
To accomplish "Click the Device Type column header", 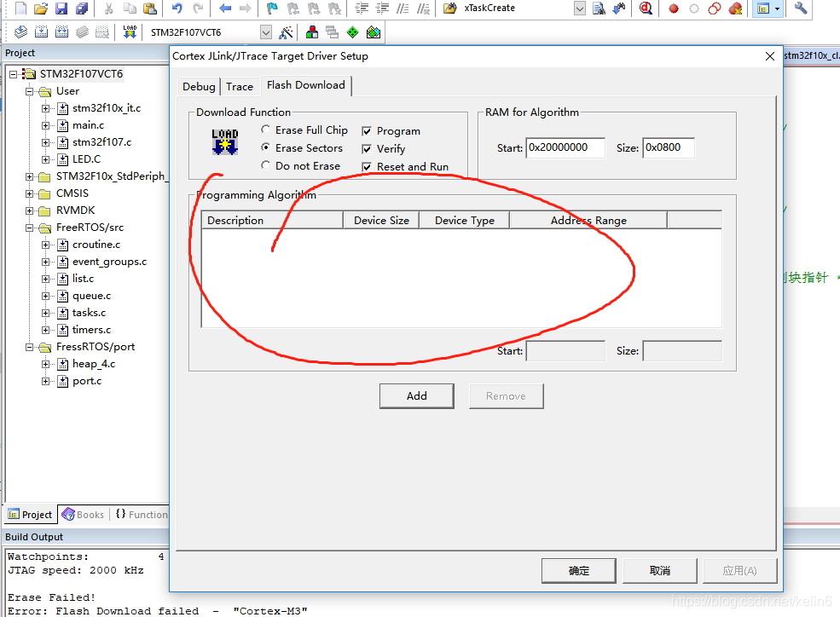I will [x=465, y=221].
